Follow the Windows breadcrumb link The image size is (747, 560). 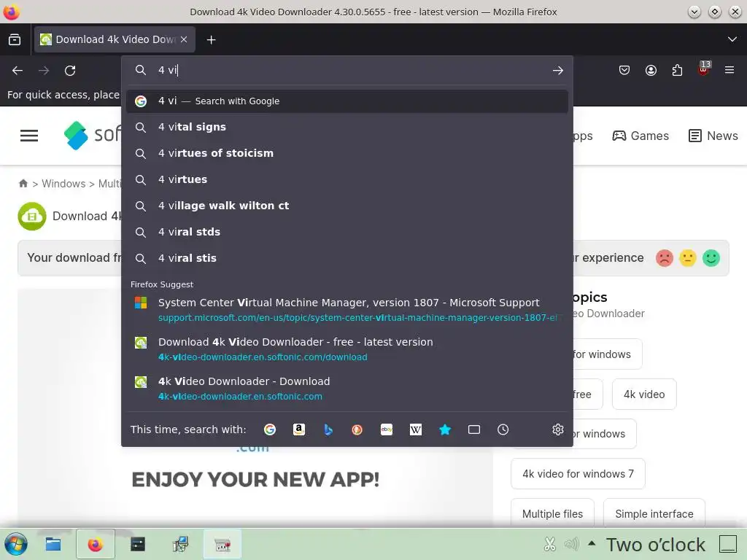click(63, 183)
